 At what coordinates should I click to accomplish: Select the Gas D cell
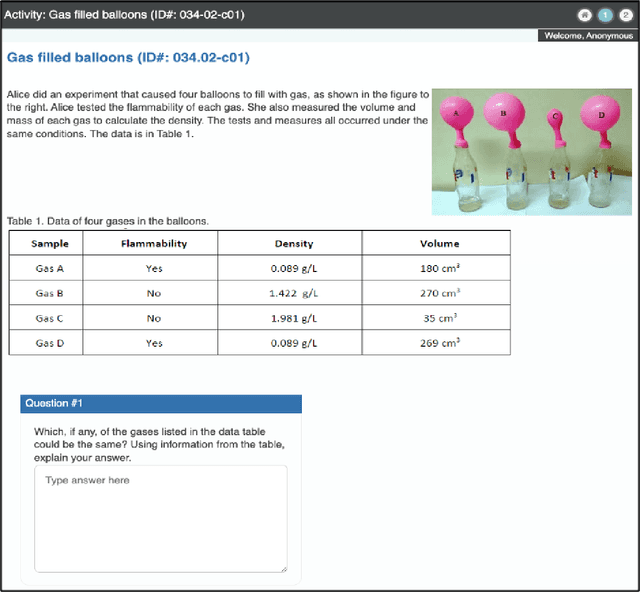(46, 343)
